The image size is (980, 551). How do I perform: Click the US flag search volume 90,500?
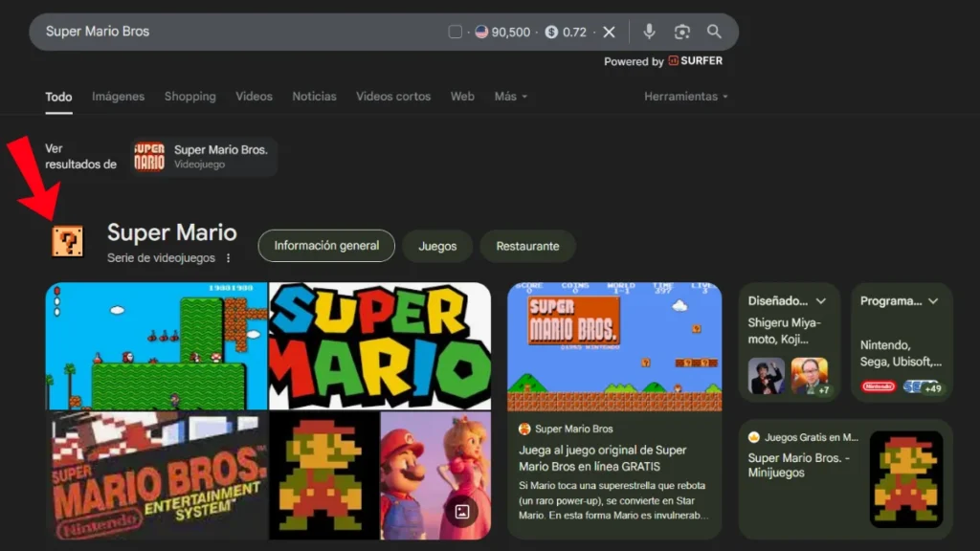click(x=502, y=32)
